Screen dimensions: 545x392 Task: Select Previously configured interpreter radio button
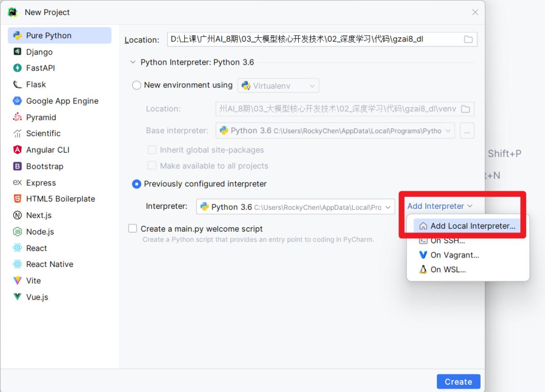(136, 184)
